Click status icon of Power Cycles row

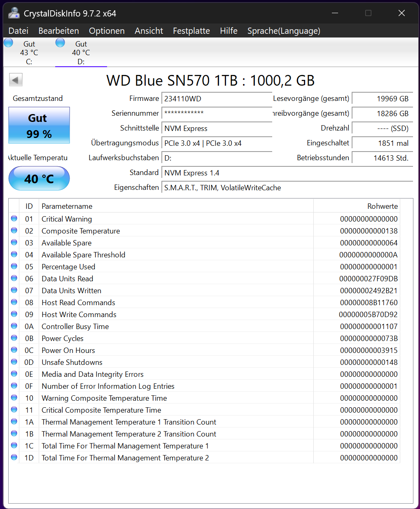pos(14,338)
